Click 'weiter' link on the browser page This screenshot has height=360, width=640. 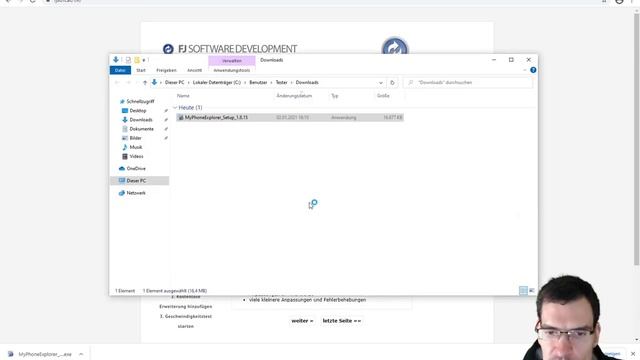pyautogui.click(x=302, y=321)
